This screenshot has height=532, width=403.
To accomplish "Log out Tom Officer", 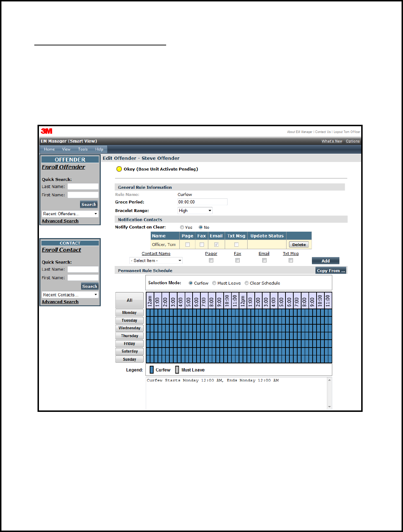I will click(347, 132).
